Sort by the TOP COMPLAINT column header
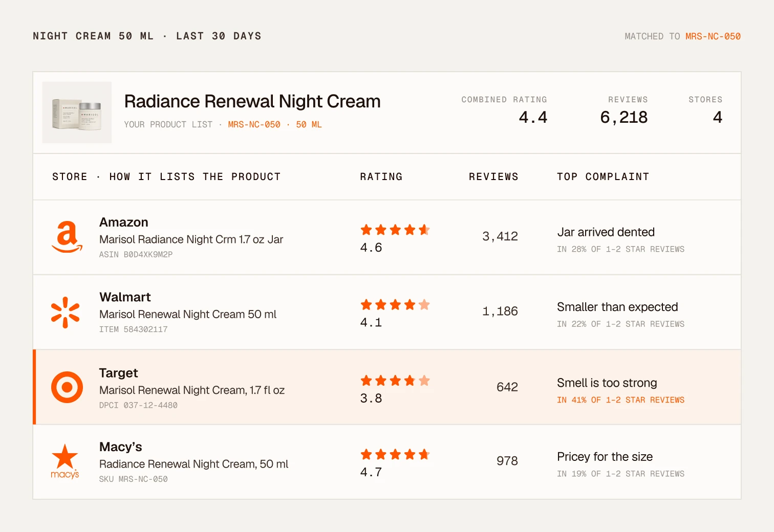Screen dimensions: 774x532 (x=603, y=177)
